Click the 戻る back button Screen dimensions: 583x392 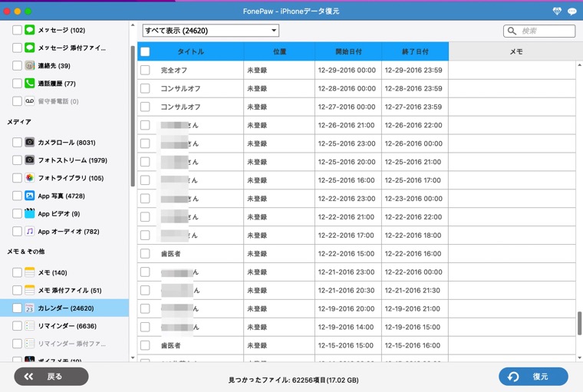(x=51, y=377)
